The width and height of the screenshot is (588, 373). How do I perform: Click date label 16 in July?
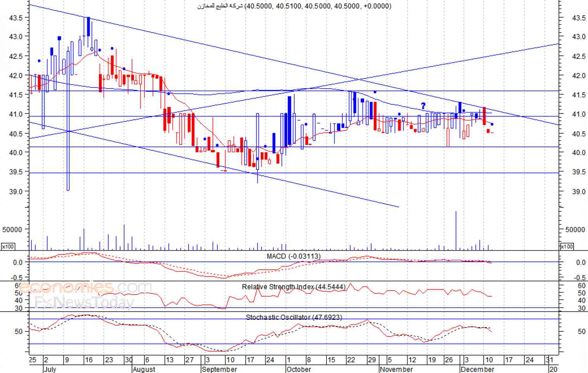(x=88, y=360)
